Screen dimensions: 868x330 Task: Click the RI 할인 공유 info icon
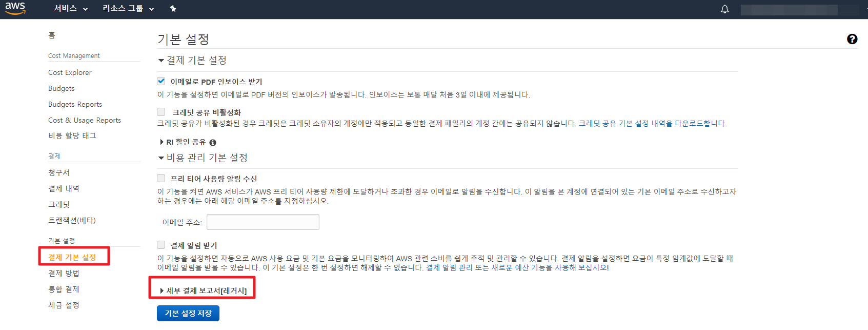click(213, 143)
